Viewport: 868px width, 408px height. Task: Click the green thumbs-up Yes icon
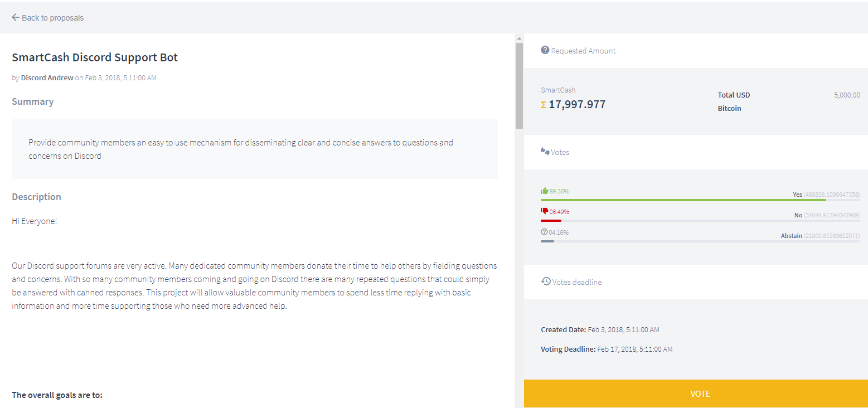(545, 191)
